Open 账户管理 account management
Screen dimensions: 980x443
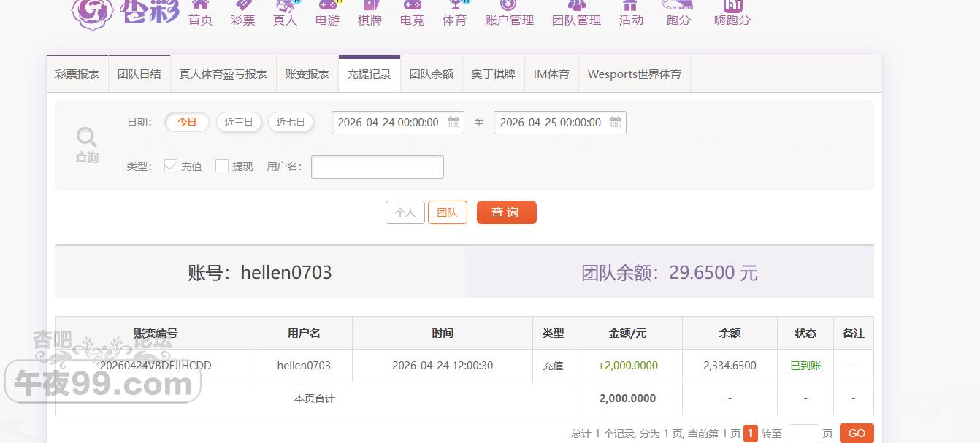(x=509, y=15)
